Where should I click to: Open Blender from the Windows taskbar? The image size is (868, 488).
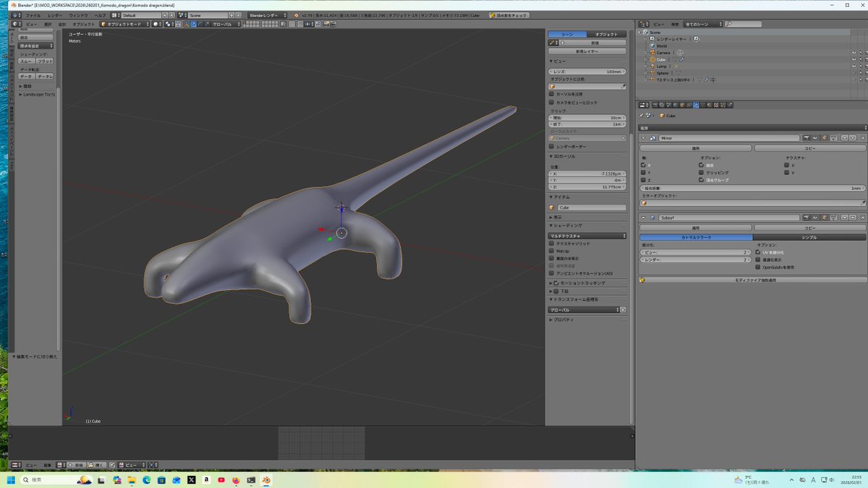266,479
